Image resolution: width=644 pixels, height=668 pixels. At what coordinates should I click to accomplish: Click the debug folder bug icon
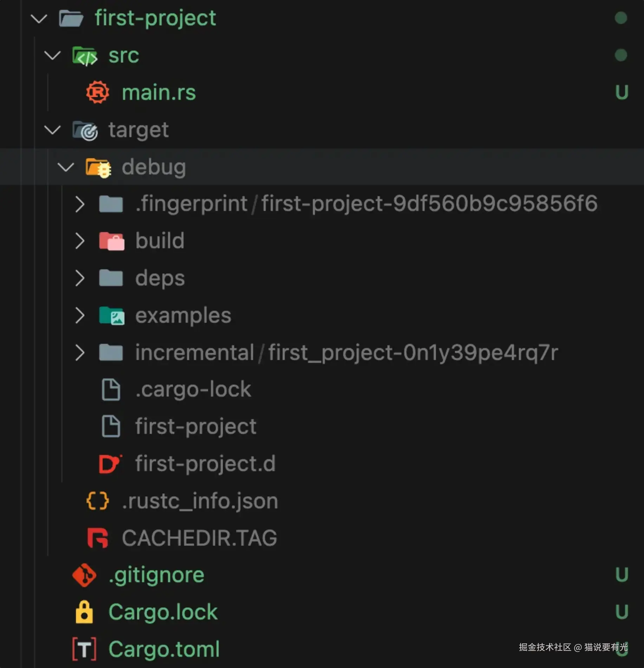pyautogui.click(x=98, y=167)
